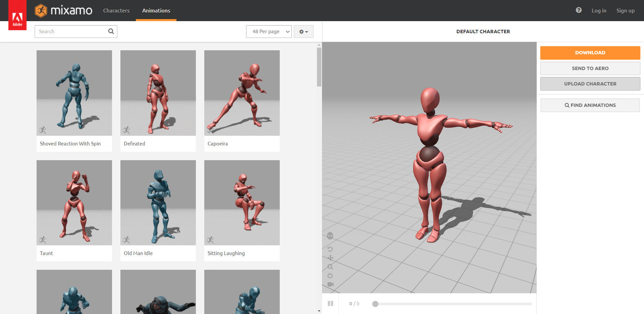644x314 pixels.
Task: Click the search magnifier icon
Action: click(111, 31)
